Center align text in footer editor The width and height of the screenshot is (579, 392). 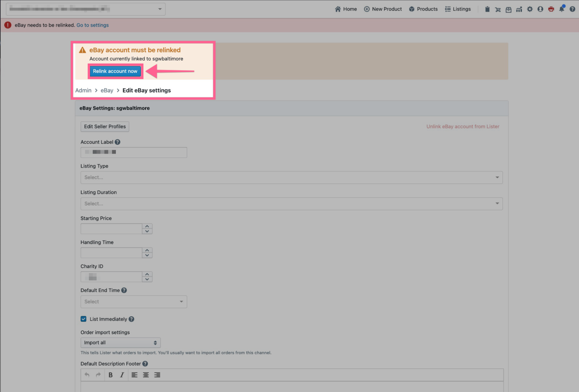tap(146, 375)
